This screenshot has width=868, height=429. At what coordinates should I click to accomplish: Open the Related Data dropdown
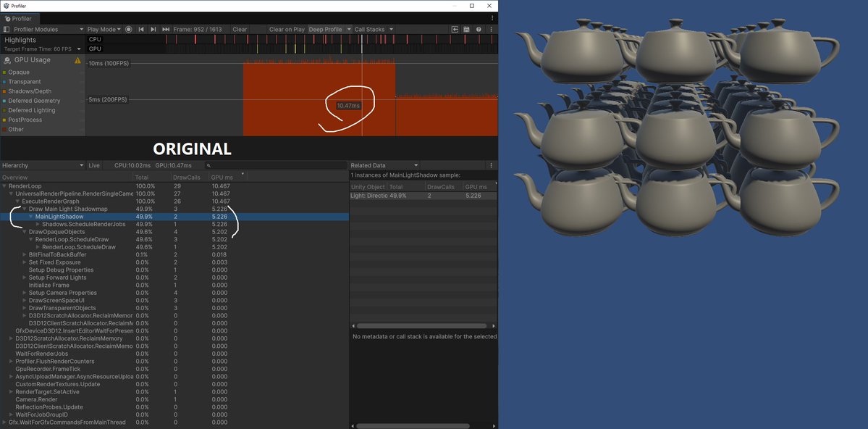coord(385,166)
